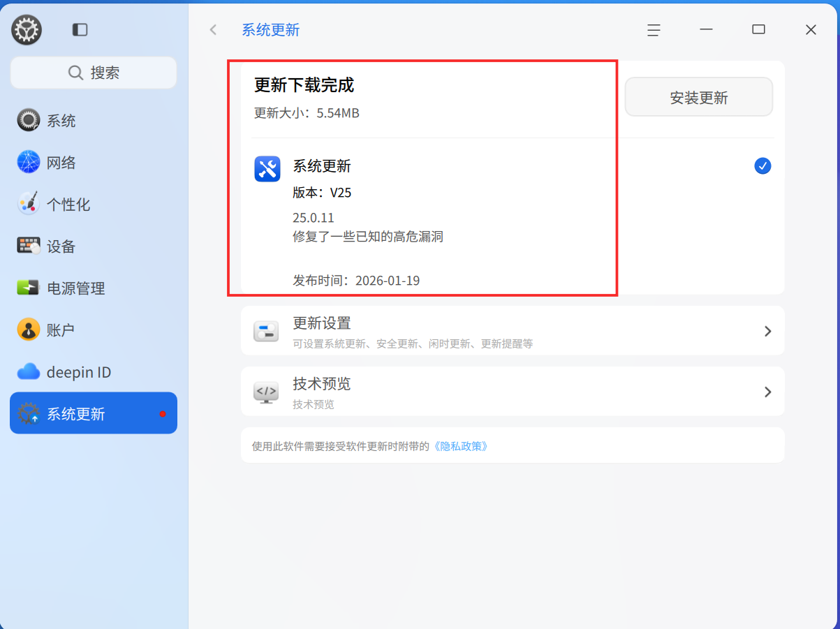Click the 更新设置 toggle-style icon
840x629 pixels.
click(x=266, y=332)
